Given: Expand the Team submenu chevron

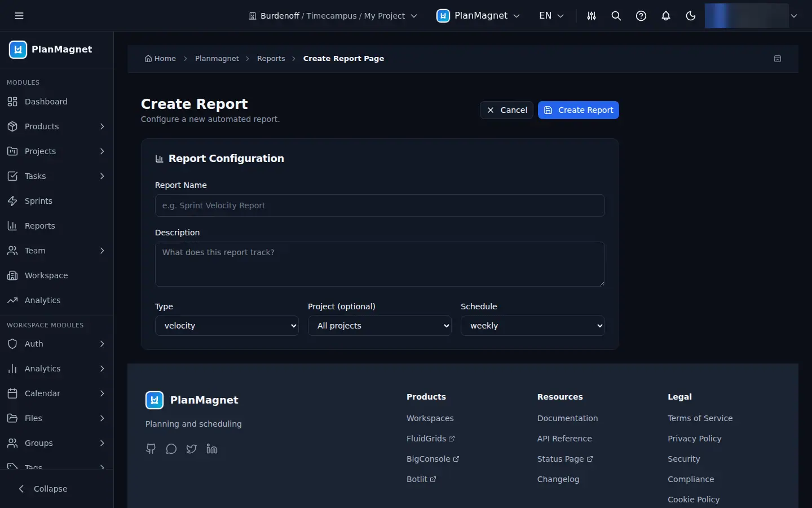Looking at the screenshot, I should click(102, 251).
